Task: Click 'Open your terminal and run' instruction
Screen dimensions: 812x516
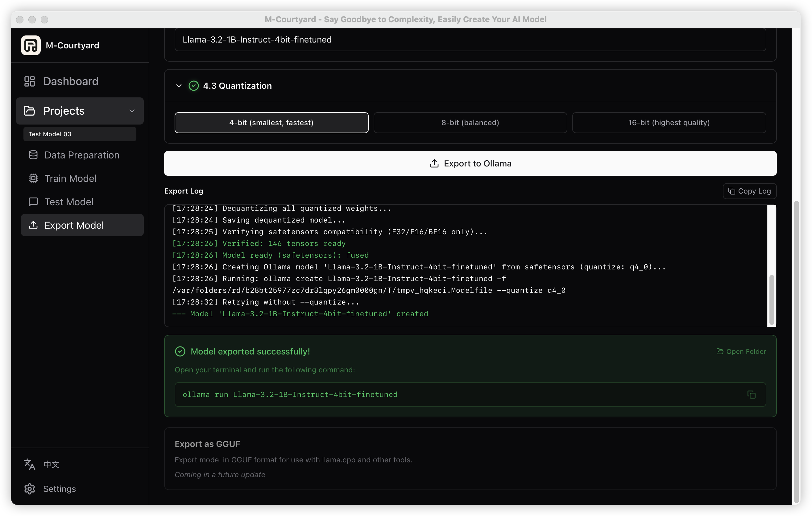Action: pos(265,370)
